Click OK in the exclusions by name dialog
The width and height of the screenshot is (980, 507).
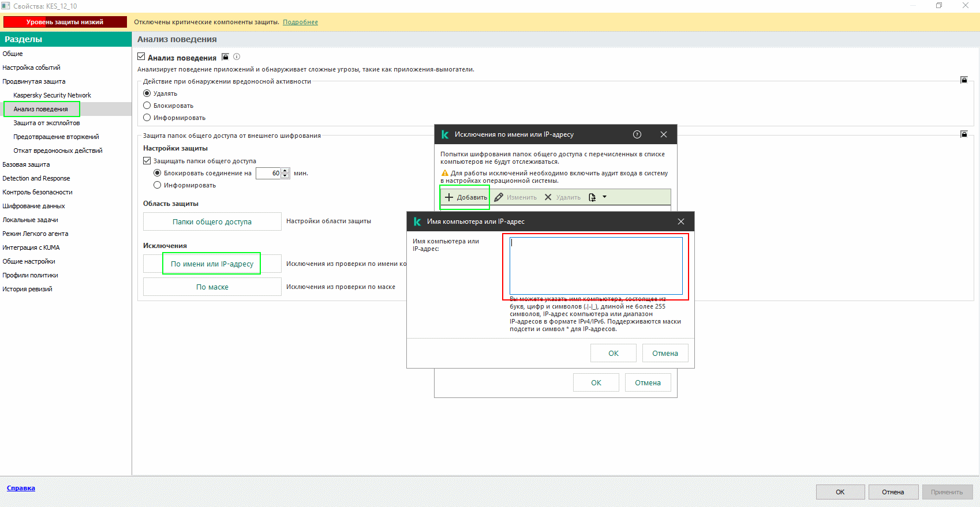(596, 382)
